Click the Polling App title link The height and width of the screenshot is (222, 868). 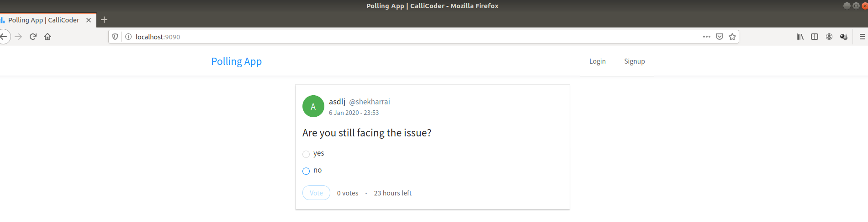pyautogui.click(x=236, y=61)
